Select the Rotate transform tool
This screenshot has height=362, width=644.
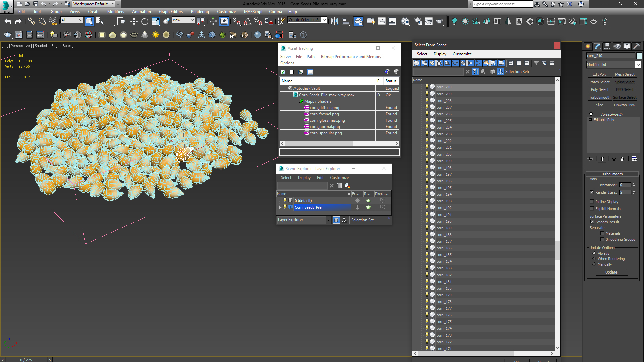[x=145, y=22]
